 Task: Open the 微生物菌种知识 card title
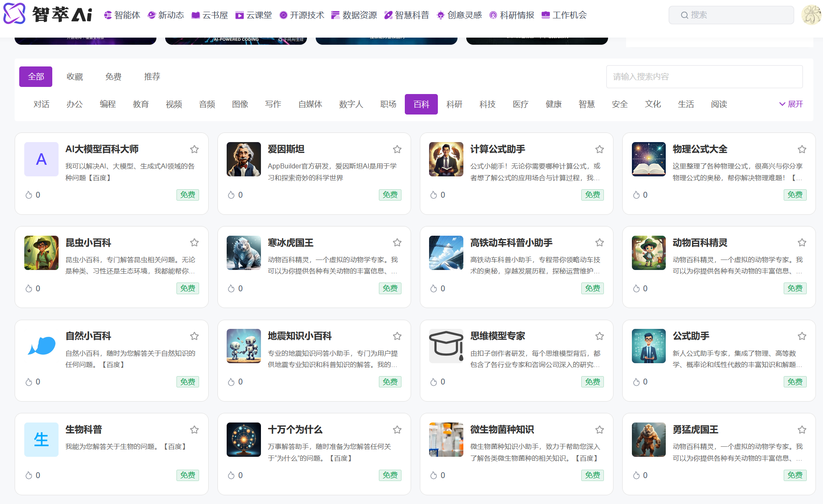[502, 430]
